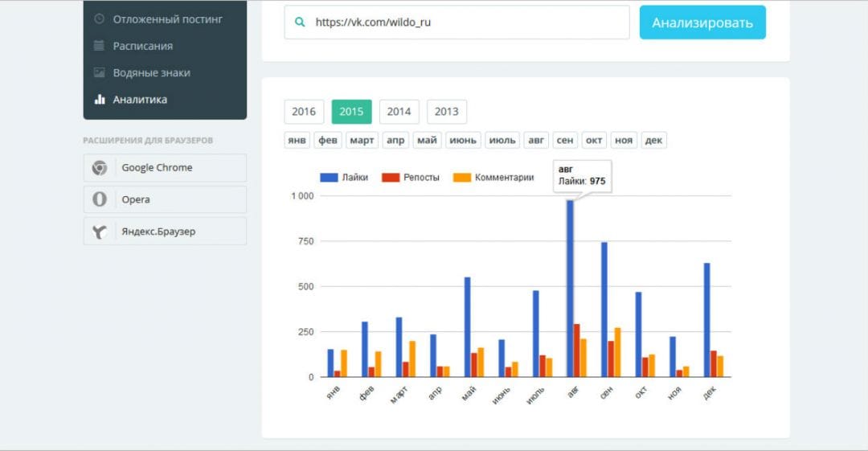Select month июль button
The height and width of the screenshot is (451, 868).
(x=502, y=140)
